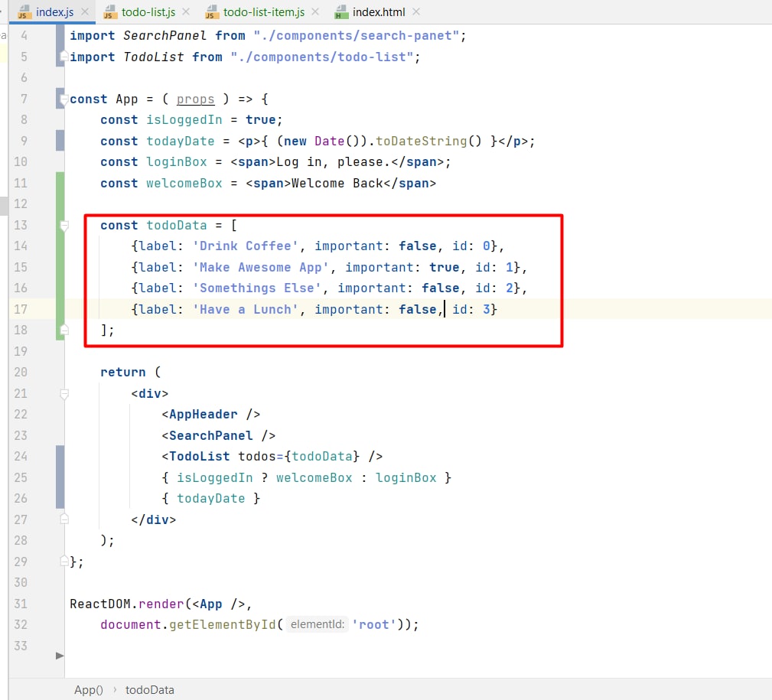The image size is (772, 700).
Task: Click line number 13 in the gutter
Action: coord(21,226)
